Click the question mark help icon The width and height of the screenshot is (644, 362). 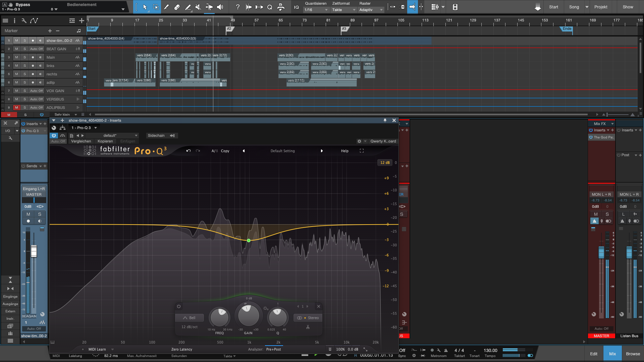(x=238, y=7)
